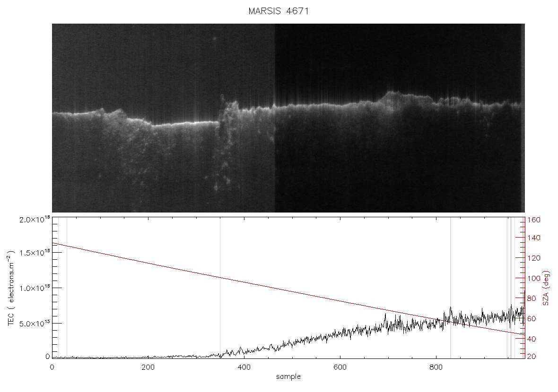Click x-axis tick label '200'

pos(148,367)
